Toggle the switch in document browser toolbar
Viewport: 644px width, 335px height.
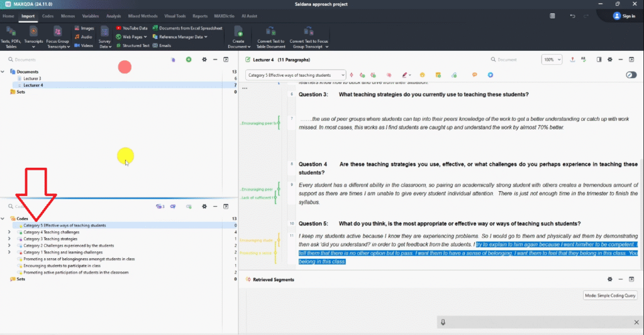tap(631, 75)
